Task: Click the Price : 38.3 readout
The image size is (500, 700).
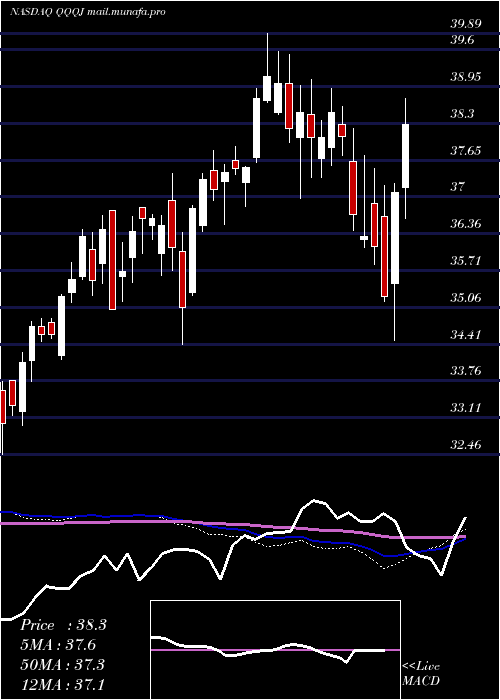Action: coord(63,625)
